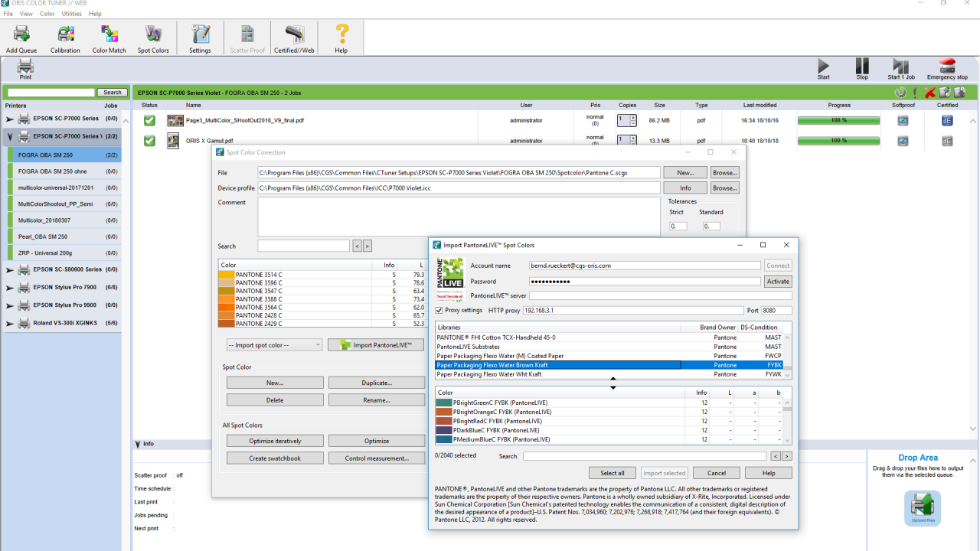Click the Create swatchbook button
Image resolution: width=980 pixels, height=551 pixels.
tap(275, 458)
